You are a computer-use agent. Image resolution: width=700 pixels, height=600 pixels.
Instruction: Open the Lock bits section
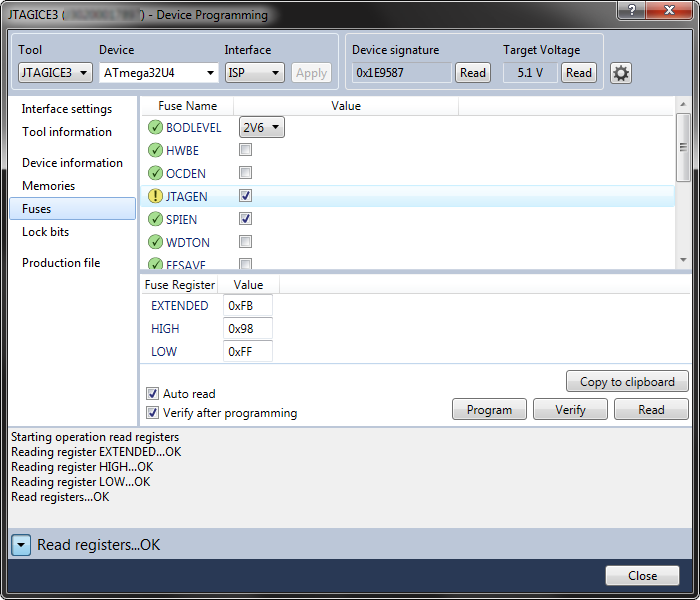coord(45,232)
